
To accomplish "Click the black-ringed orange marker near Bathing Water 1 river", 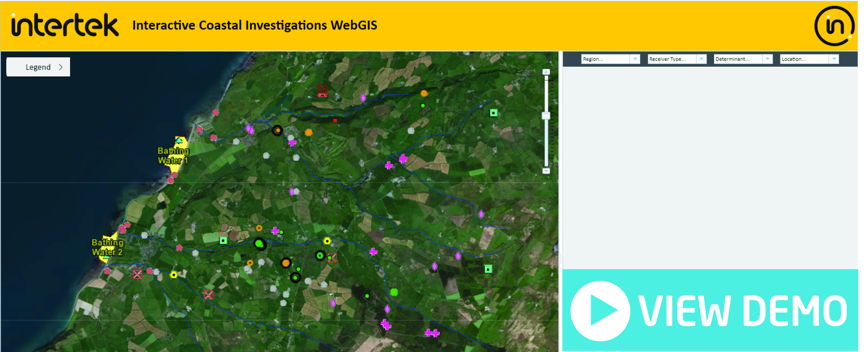I will pos(277,130).
